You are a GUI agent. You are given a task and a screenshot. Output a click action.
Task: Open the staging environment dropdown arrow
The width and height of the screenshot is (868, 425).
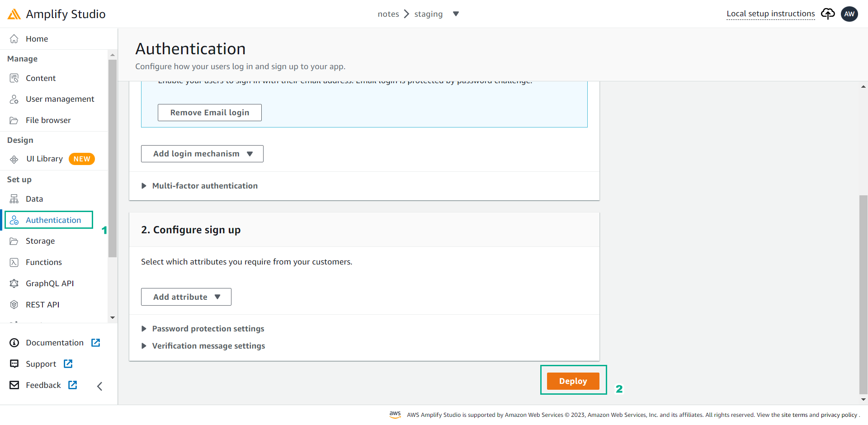[456, 14]
